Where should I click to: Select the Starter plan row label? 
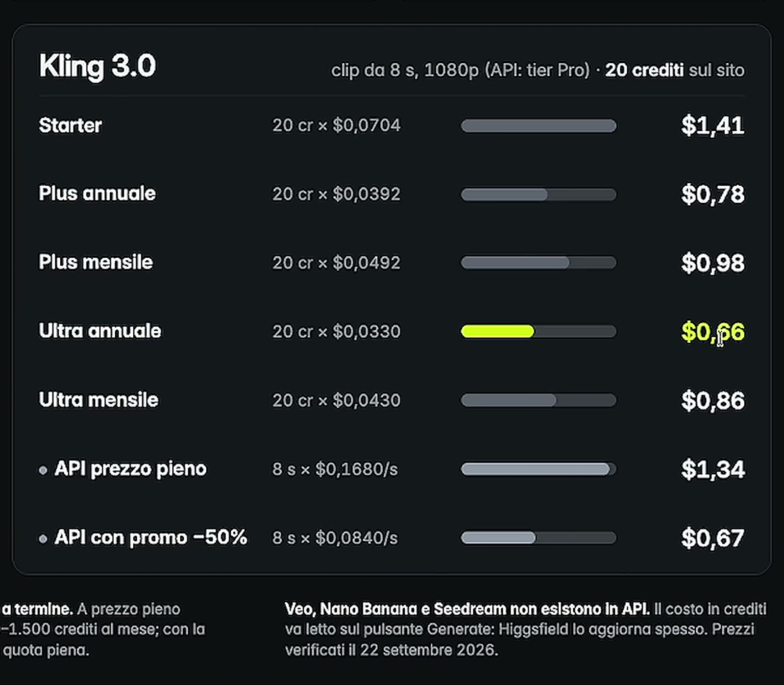coord(71,125)
